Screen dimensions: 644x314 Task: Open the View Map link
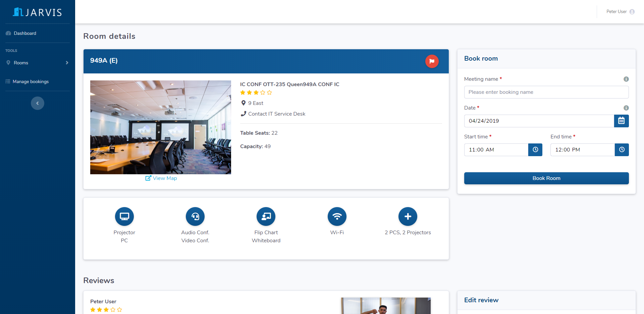click(x=161, y=178)
